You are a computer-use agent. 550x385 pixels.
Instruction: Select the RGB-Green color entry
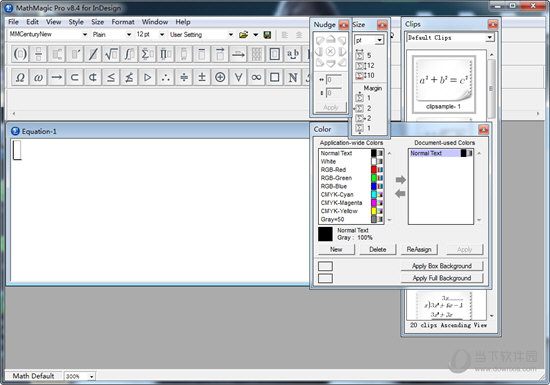point(351,178)
